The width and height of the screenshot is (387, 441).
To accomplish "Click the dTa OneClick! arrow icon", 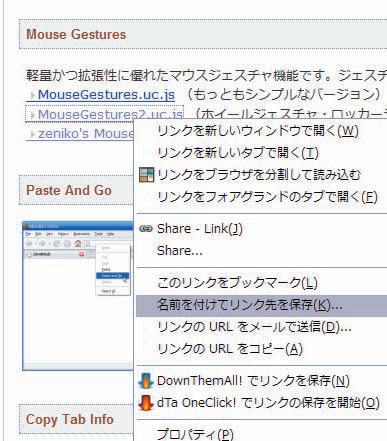I will click(146, 403).
